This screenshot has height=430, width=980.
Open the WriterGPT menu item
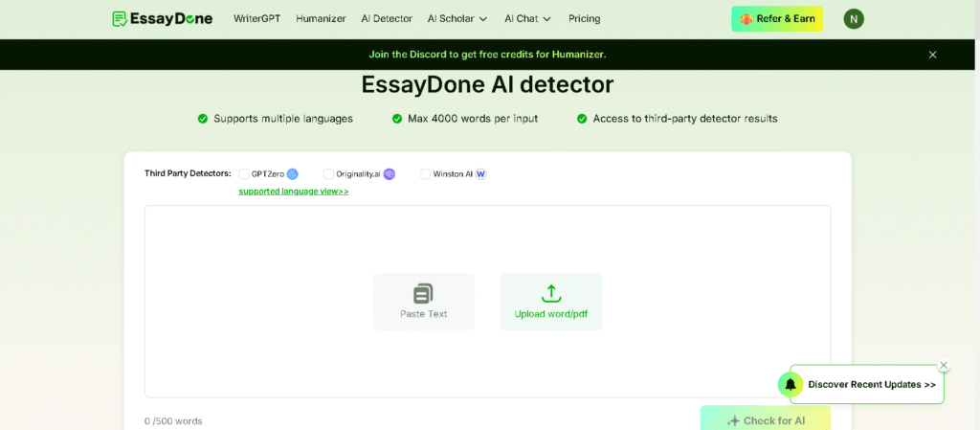(x=257, y=19)
